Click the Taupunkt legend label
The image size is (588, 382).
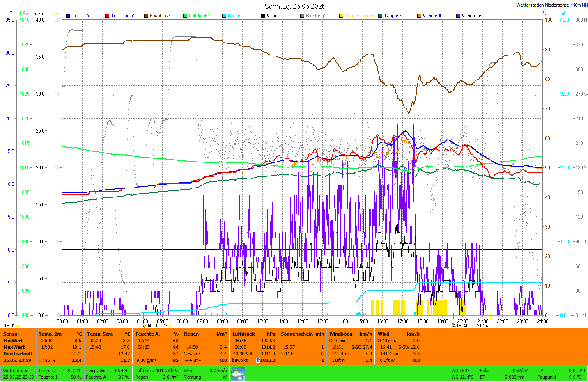(x=394, y=16)
